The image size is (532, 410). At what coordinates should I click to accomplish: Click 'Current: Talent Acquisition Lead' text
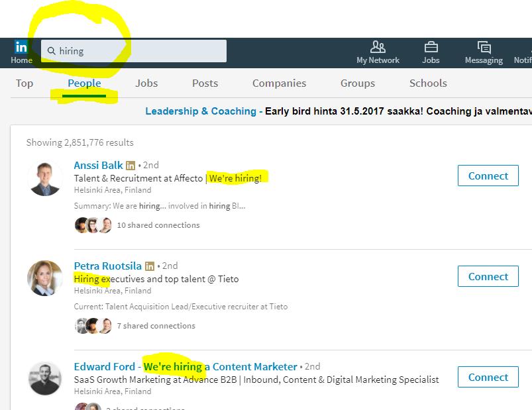click(x=181, y=307)
